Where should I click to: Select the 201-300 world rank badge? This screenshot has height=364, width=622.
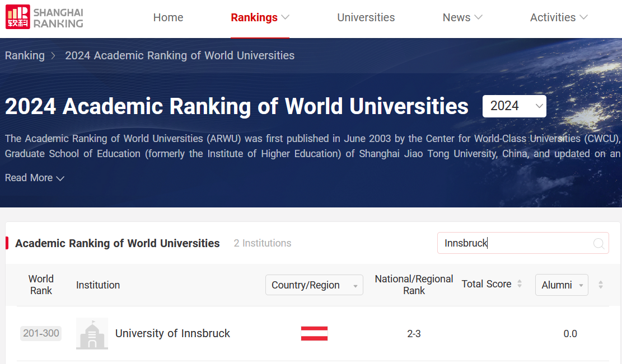click(x=41, y=333)
